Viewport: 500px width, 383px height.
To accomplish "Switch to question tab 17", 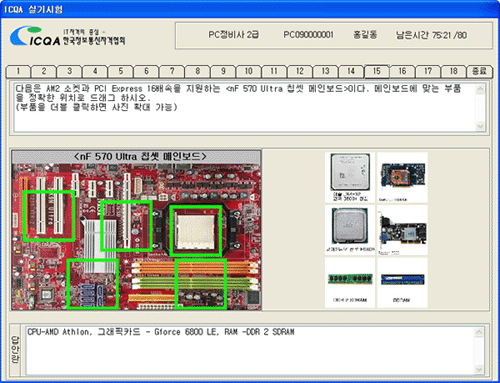I will [x=428, y=71].
